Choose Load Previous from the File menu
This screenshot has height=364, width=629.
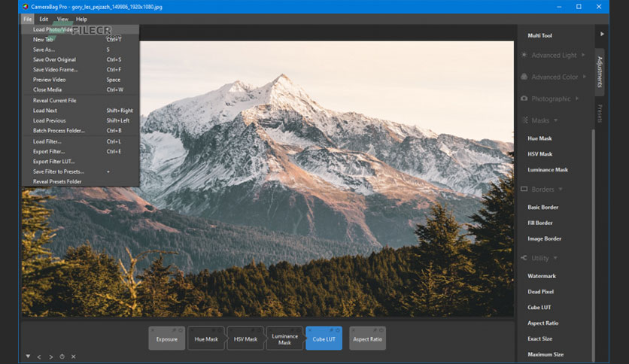tap(81, 120)
